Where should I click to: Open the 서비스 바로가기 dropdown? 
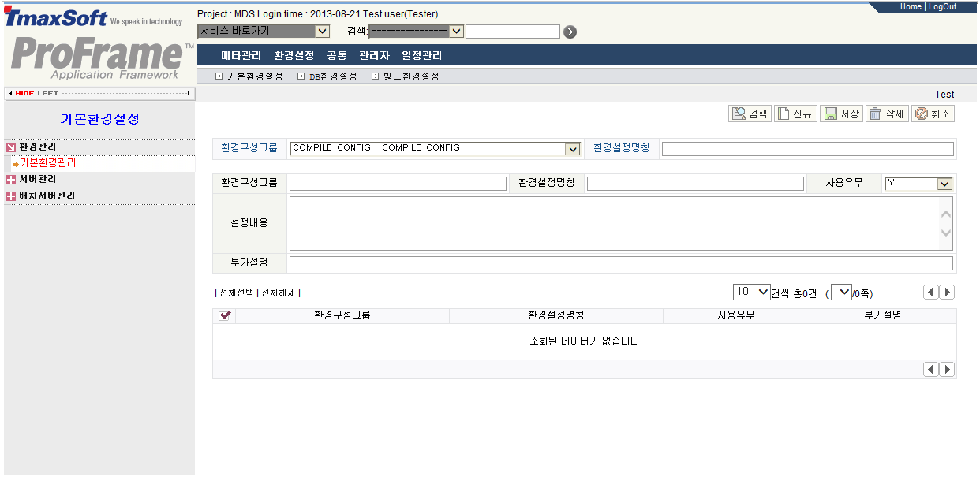pyautogui.click(x=322, y=32)
